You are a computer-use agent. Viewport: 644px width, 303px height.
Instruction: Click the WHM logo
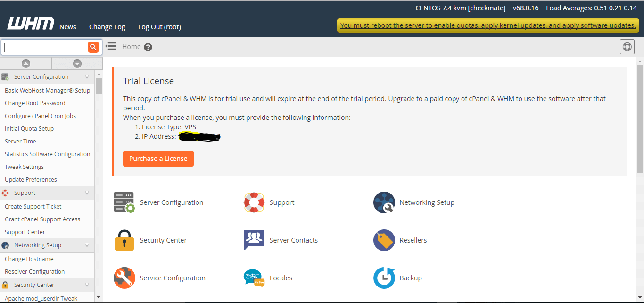click(x=31, y=24)
